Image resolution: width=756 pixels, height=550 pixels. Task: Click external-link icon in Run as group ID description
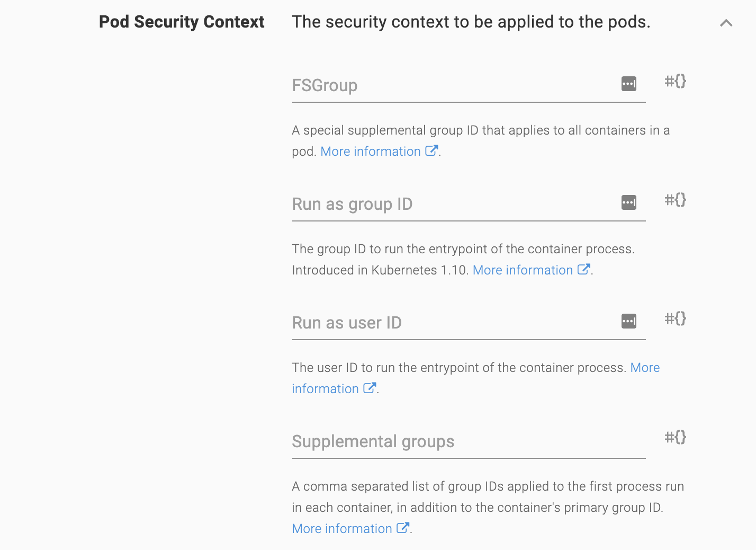tap(583, 270)
